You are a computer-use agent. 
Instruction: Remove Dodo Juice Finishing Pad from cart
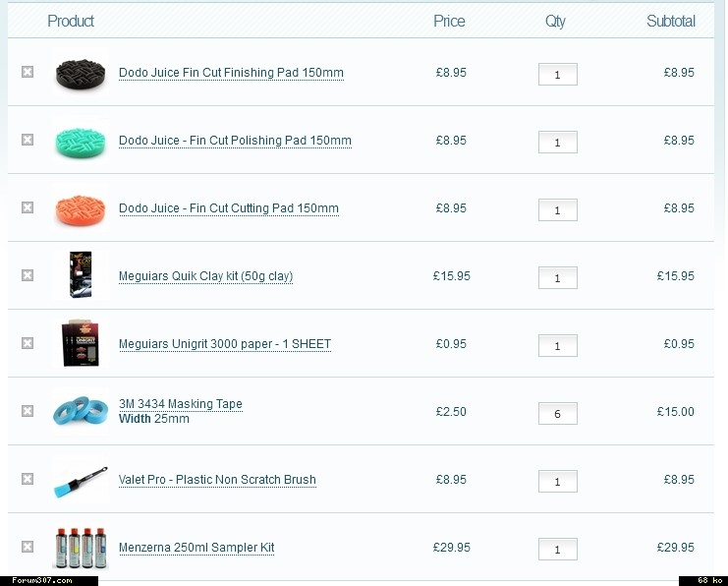coord(28,72)
